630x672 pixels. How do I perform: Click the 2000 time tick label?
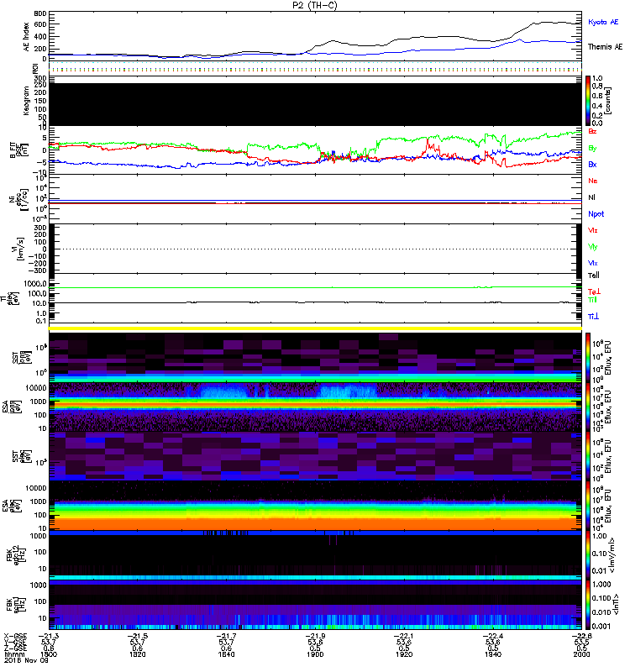coord(581,654)
